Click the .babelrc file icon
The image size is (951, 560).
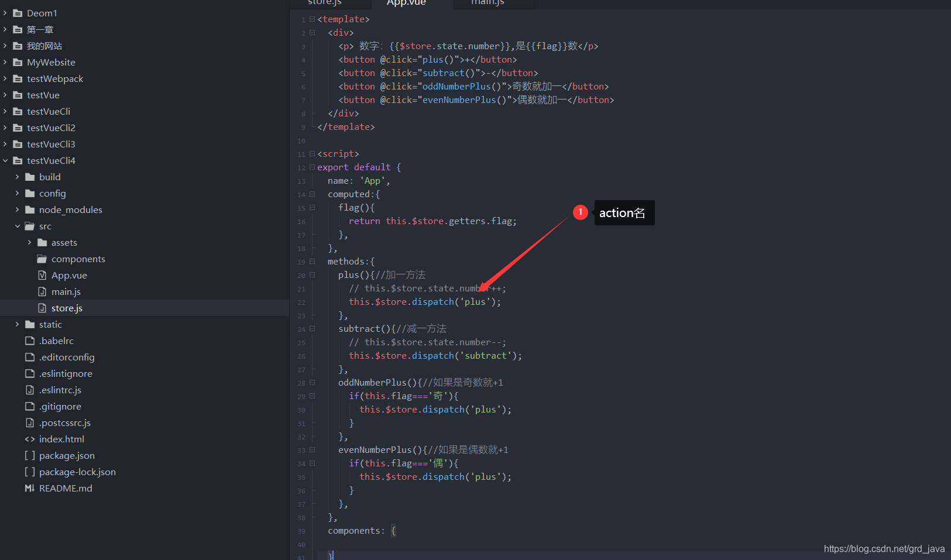(30, 341)
